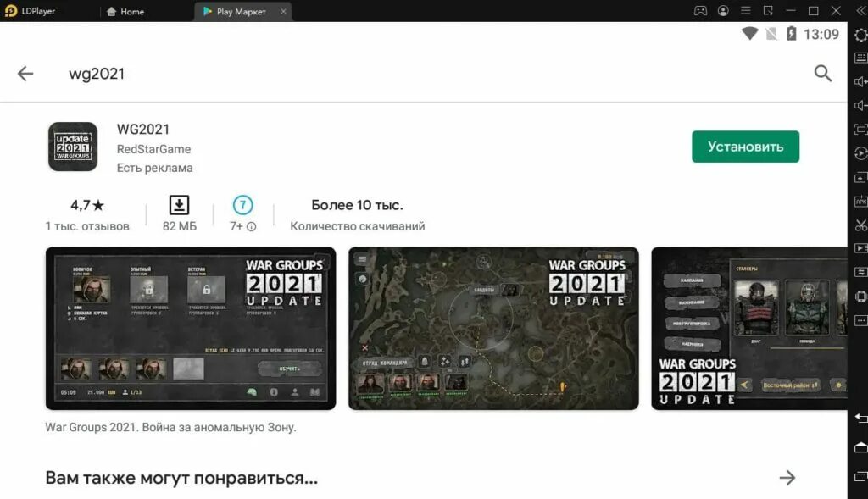Open LDPlayer gamepad settings icon

click(x=700, y=10)
